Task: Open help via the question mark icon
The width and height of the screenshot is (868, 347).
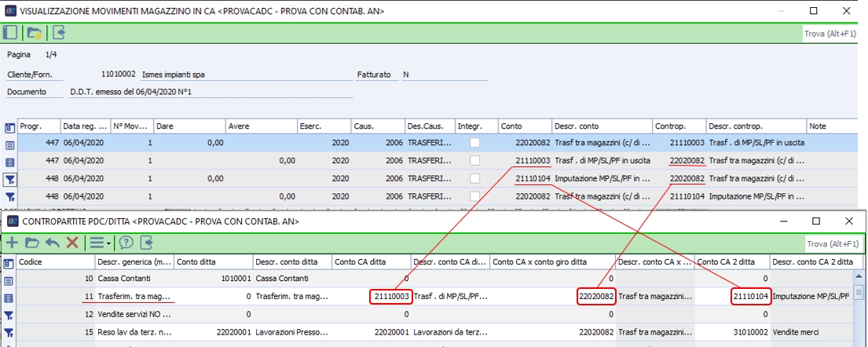Action: click(x=125, y=243)
